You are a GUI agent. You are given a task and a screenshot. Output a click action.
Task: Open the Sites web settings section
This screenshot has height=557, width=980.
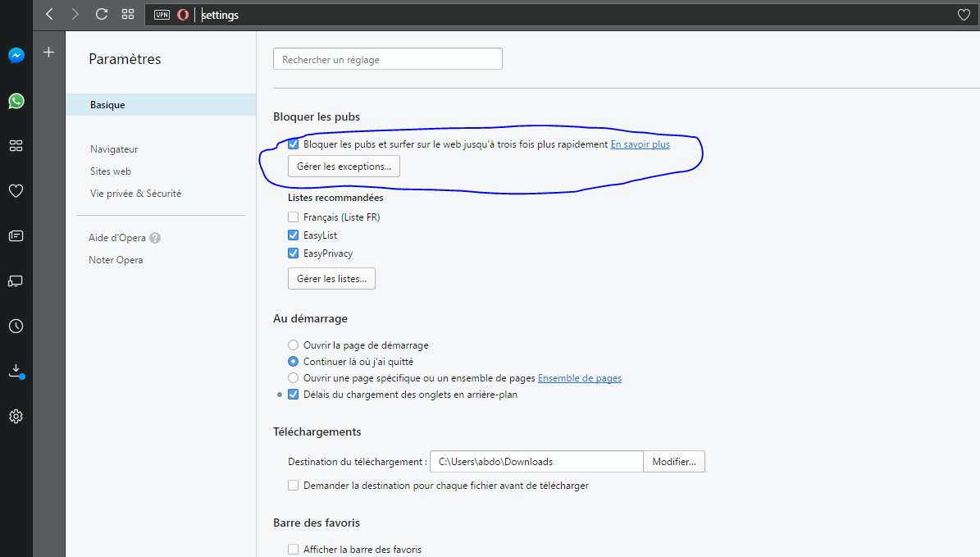point(111,171)
